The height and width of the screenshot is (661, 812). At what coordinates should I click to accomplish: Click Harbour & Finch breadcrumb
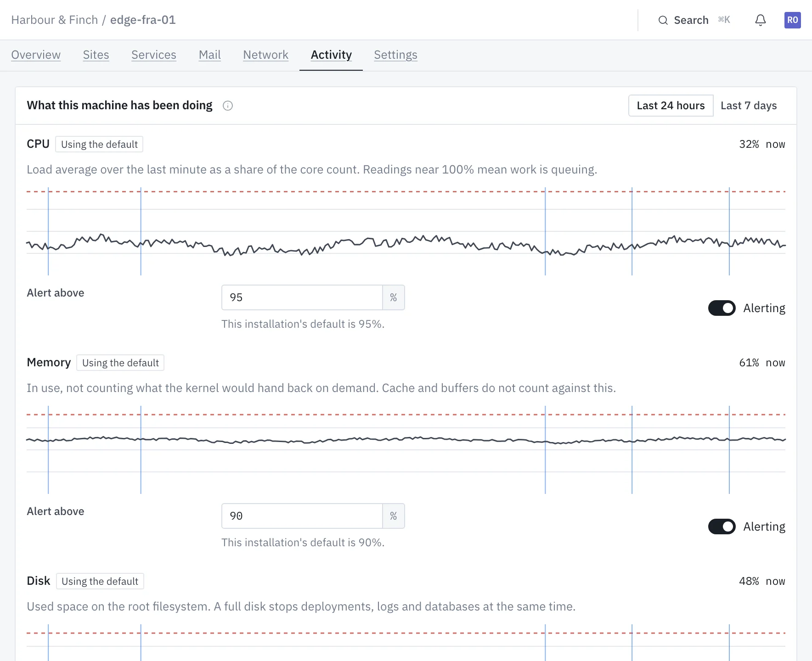tap(55, 20)
